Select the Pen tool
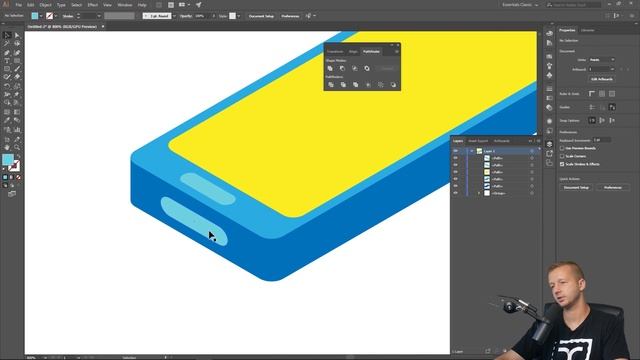640x360 pixels. [x=7, y=53]
